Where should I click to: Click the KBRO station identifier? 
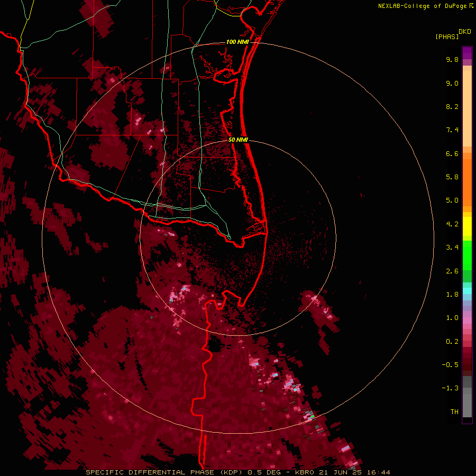point(305,472)
